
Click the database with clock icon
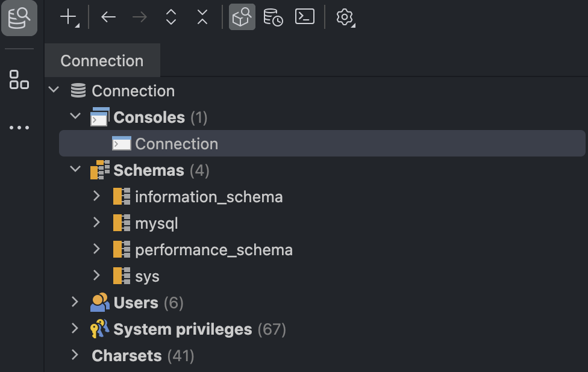tap(273, 17)
